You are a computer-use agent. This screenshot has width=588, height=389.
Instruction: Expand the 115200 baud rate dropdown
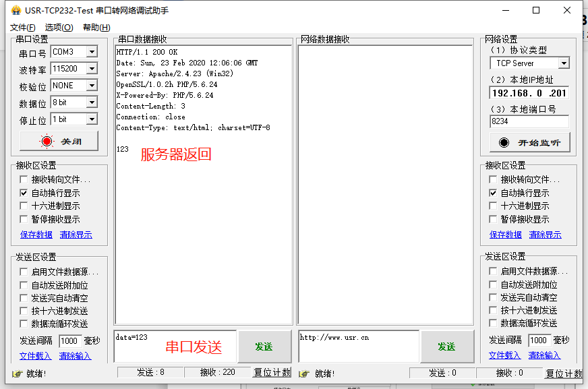point(92,69)
